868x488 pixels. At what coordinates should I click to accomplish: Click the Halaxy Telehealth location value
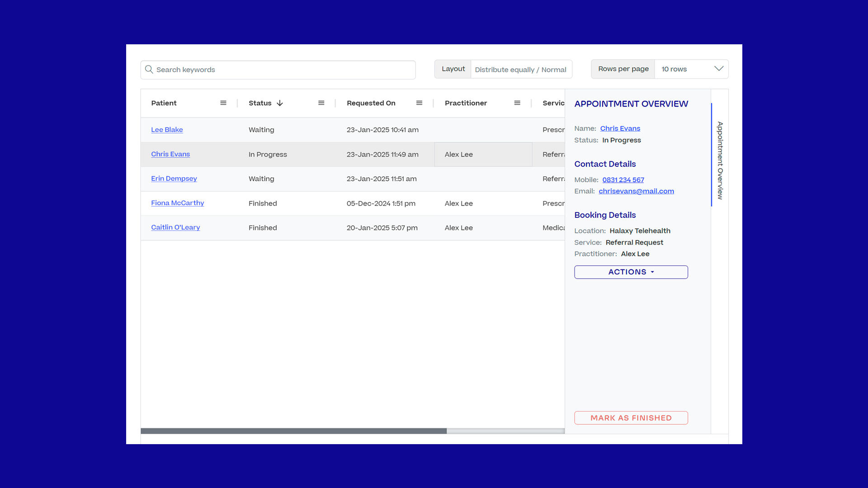pos(640,231)
